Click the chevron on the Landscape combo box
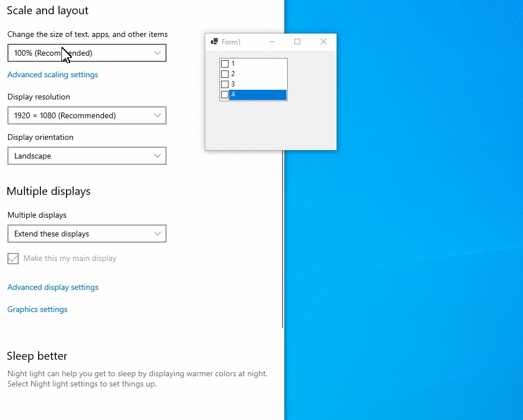Screen dimensions: 523x420 pos(158,156)
